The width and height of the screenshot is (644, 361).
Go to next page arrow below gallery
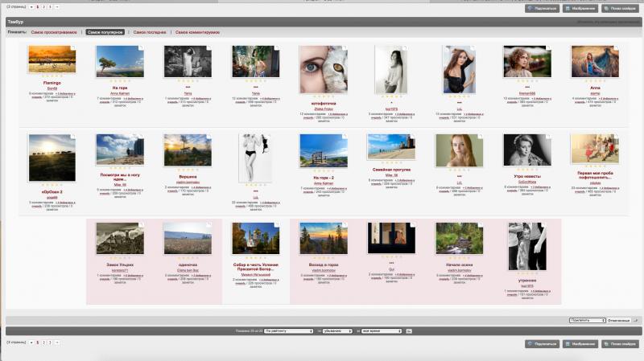(x=56, y=343)
